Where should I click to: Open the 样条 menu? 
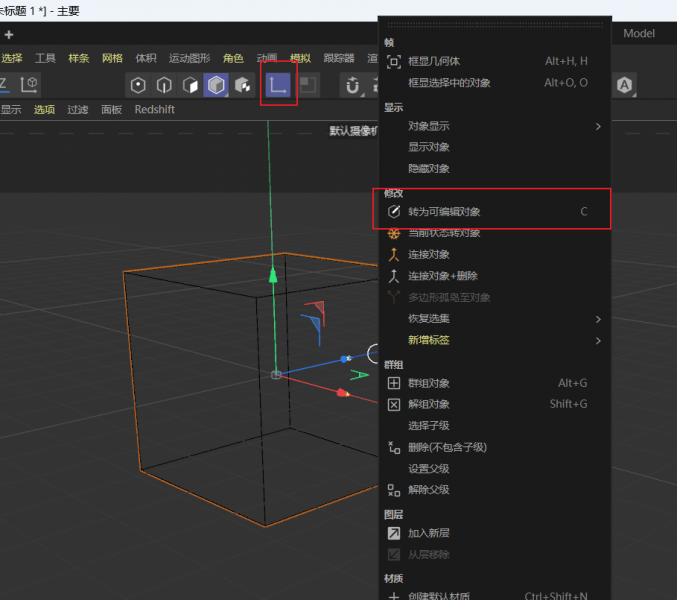(79, 58)
